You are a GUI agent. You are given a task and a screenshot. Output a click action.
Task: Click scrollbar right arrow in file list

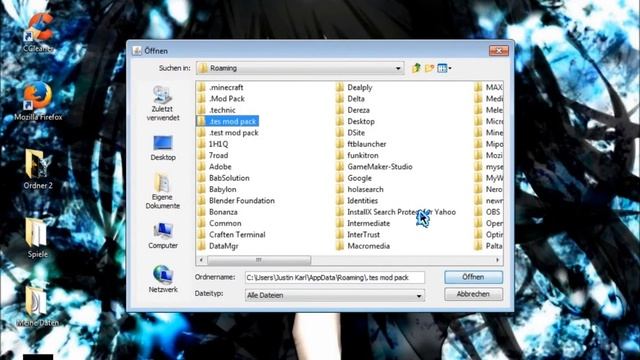pos(498,260)
